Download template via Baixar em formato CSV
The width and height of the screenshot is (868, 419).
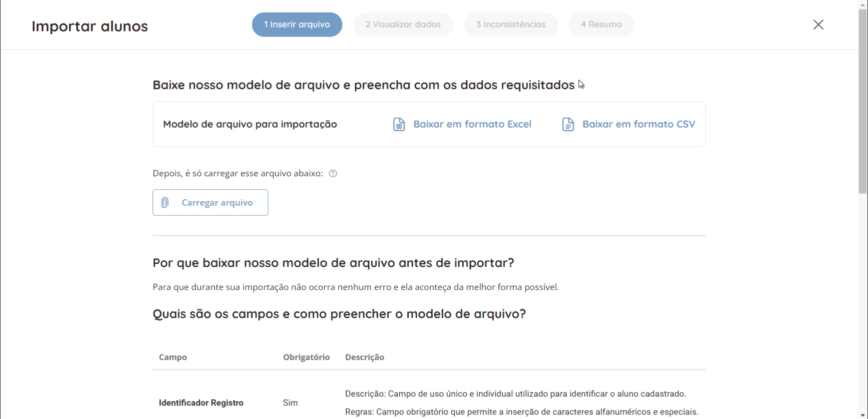[638, 124]
